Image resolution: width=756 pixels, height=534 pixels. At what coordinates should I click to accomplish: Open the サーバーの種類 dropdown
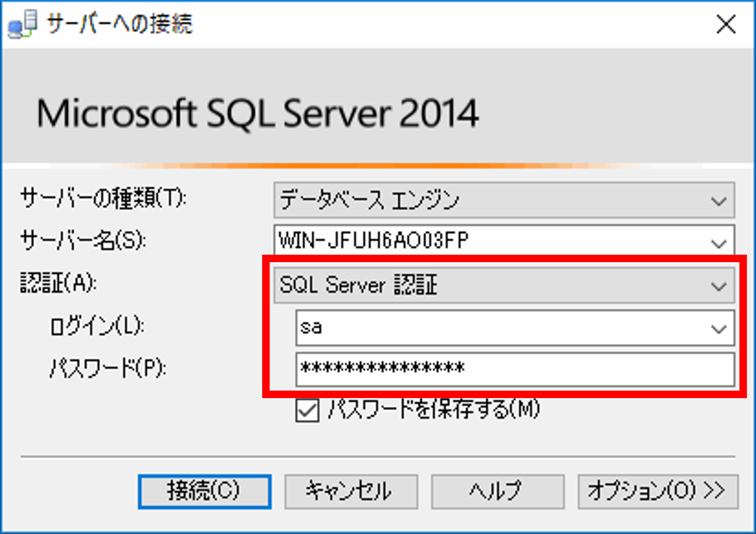504,200
